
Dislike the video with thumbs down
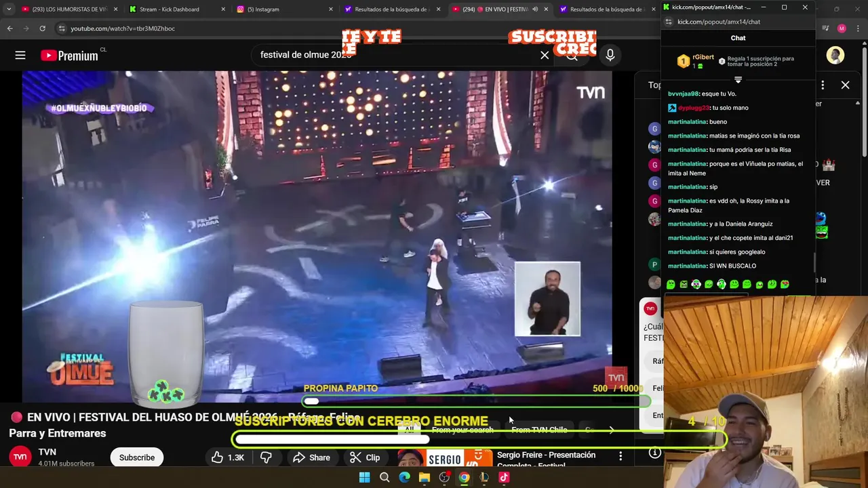coord(266,457)
